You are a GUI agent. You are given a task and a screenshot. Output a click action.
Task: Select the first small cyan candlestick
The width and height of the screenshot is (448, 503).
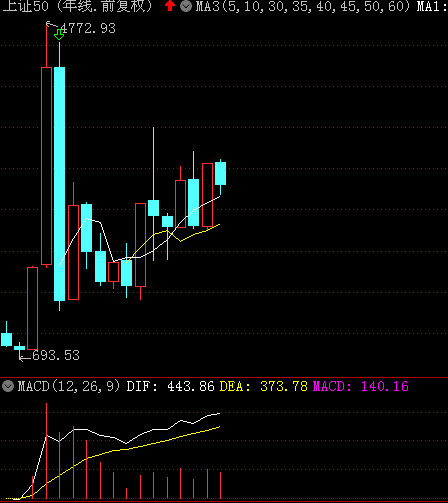6,339
